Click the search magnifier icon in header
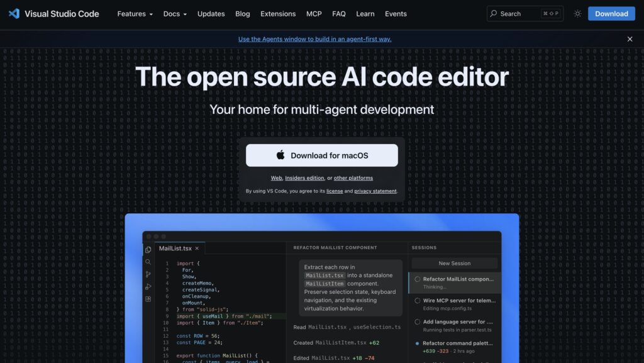The width and height of the screenshot is (644, 363). coord(494,14)
